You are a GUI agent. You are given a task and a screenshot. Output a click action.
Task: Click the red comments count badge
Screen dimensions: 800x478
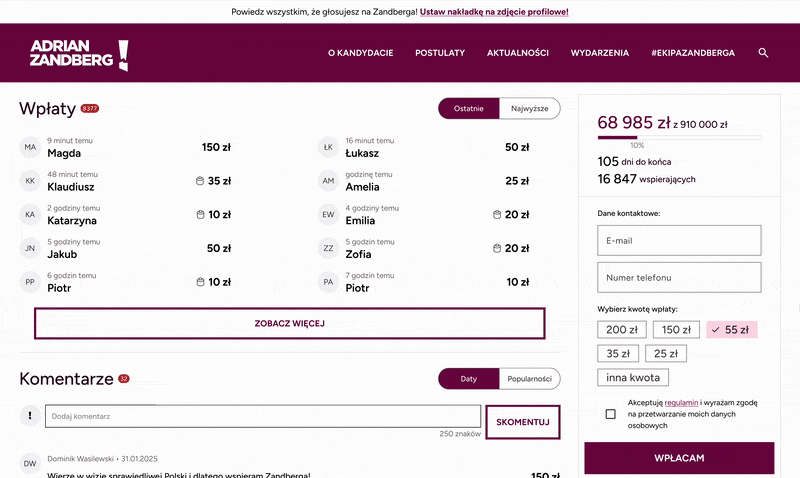coord(124,379)
